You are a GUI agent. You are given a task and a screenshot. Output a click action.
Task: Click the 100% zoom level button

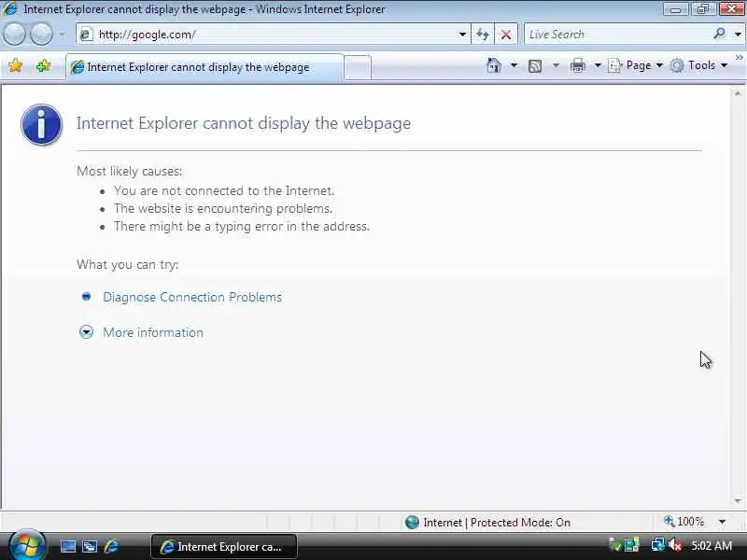(x=684, y=522)
